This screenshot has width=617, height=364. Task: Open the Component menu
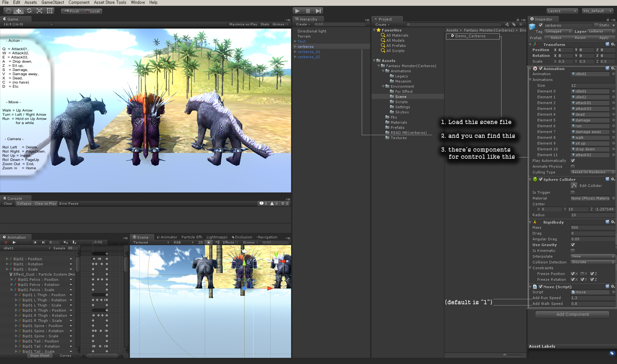(x=79, y=3)
